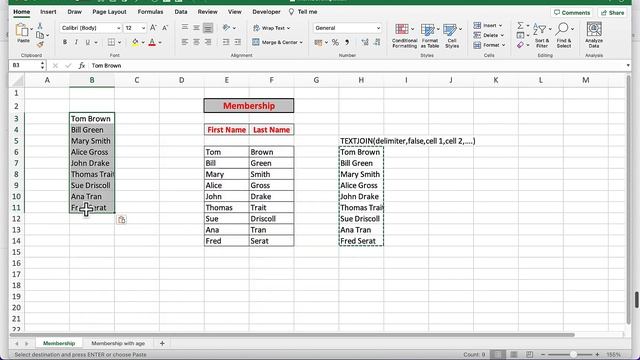Click the Borders icon
Image resolution: width=640 pixels, height=360 pixels.
coord(111,42)
